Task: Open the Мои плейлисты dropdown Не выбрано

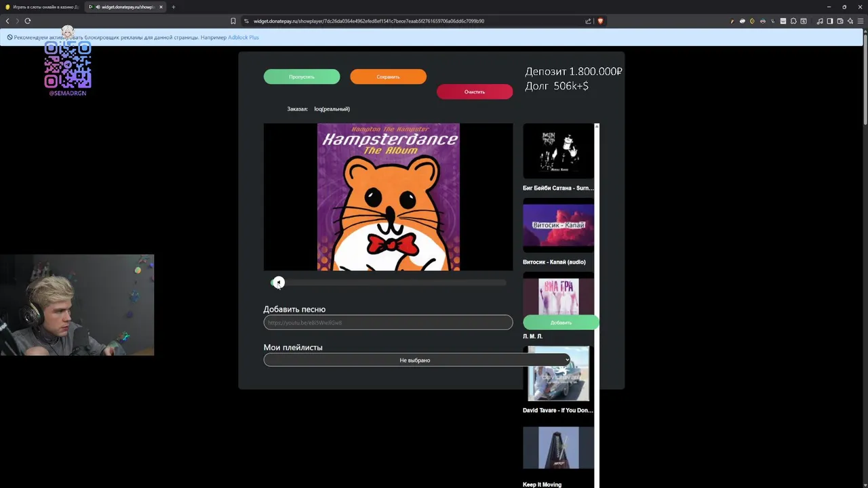Action: pyautogui.click(x=417, y=360)
